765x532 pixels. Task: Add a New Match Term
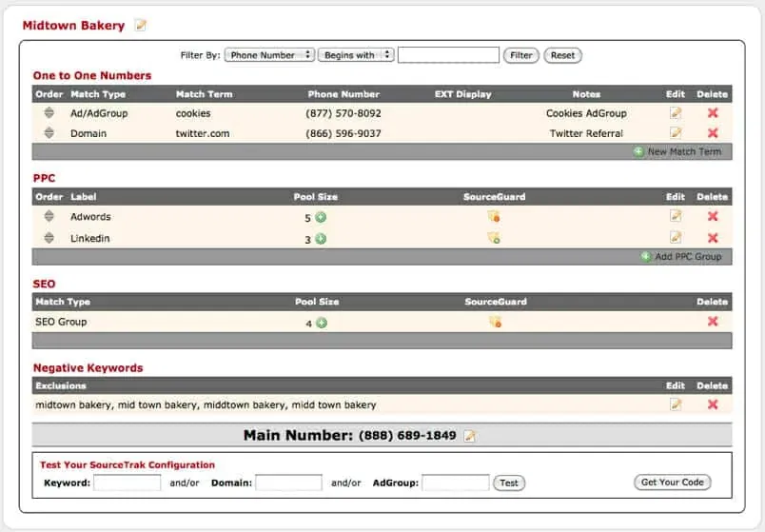(677, 151)
